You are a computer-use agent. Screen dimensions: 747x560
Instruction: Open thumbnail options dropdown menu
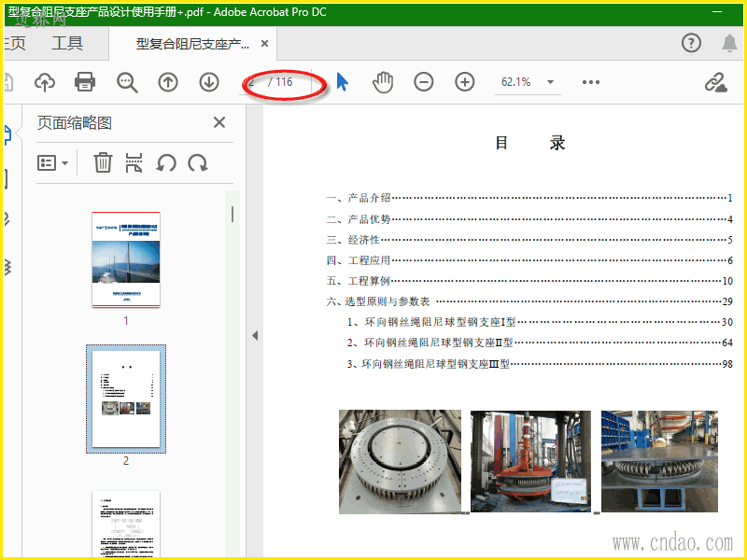[52, 162]
